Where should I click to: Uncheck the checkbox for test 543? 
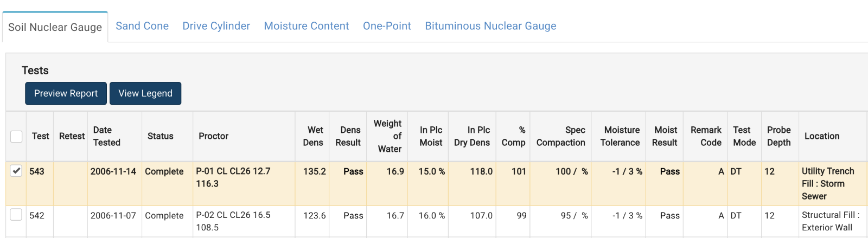16,171
